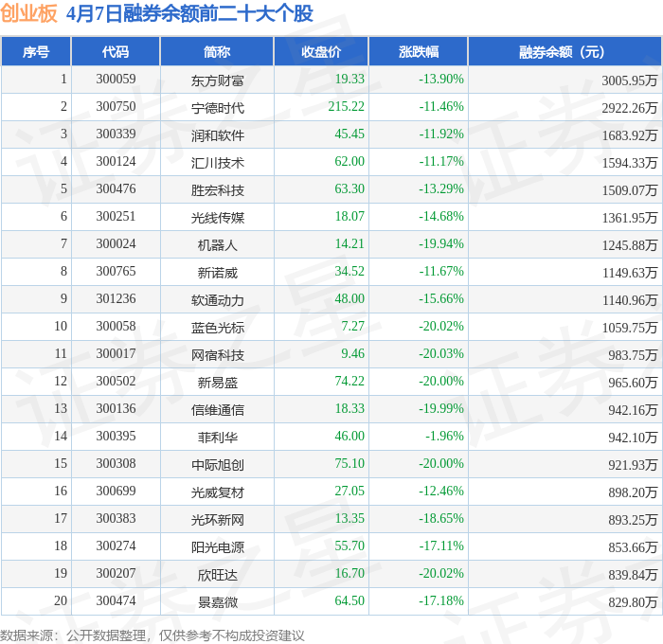663x644 pixels.
Task: Select stock code 300339
Action: click(x=116, y=134)
